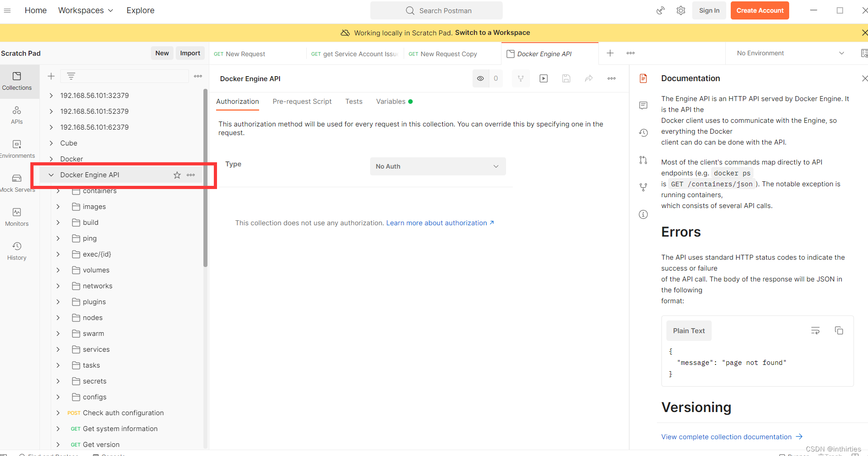Dismiss the Scratch Pad yellow banner

[864, 33]
